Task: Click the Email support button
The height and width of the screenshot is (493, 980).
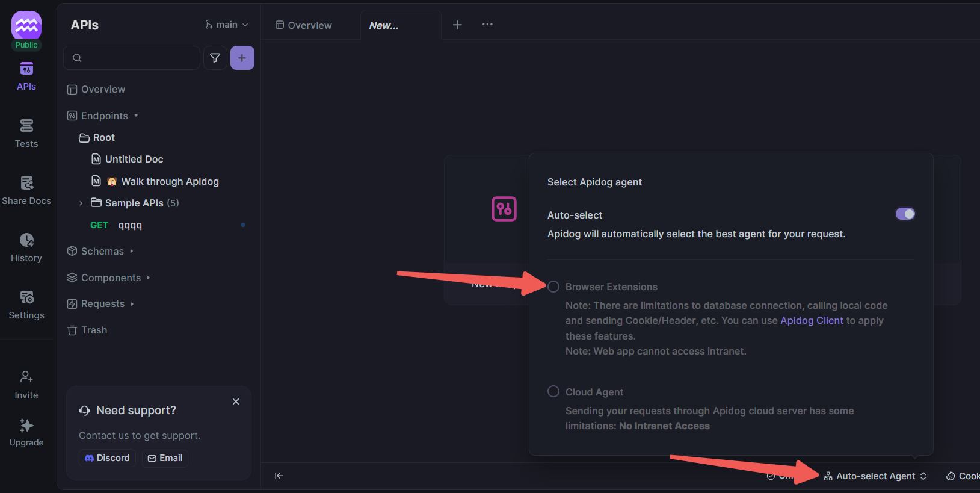Action: [165, 458]
